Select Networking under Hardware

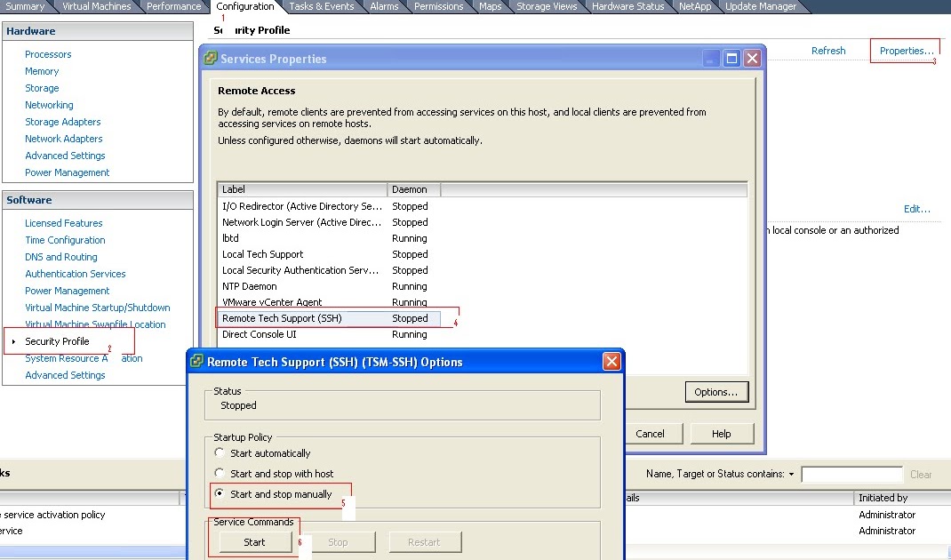(49, 105)
